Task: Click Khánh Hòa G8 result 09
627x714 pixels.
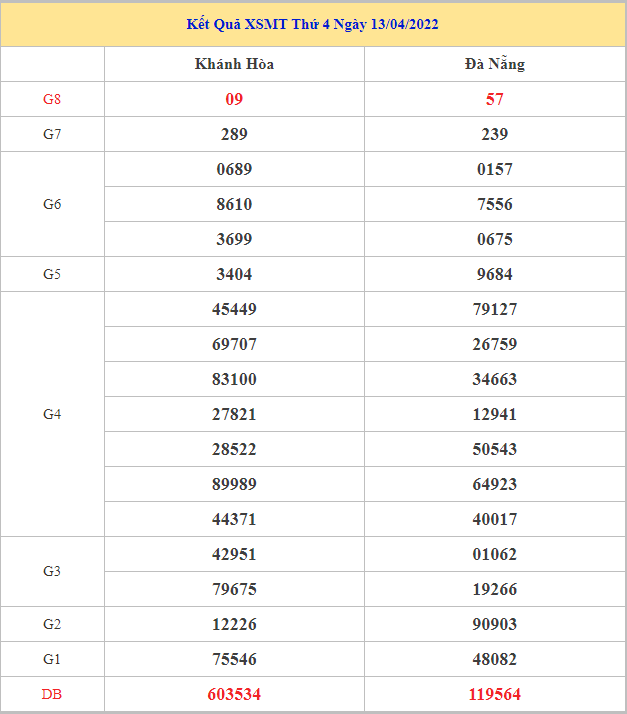Action: click(234, 99)
